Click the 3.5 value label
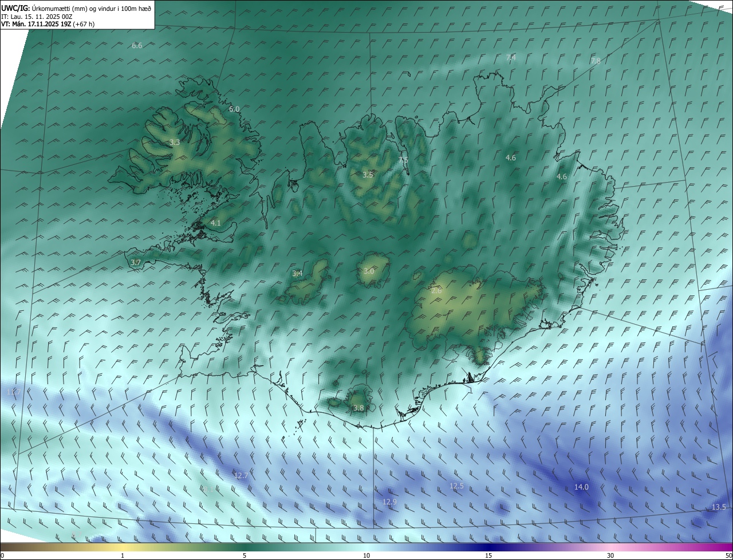 368,175
